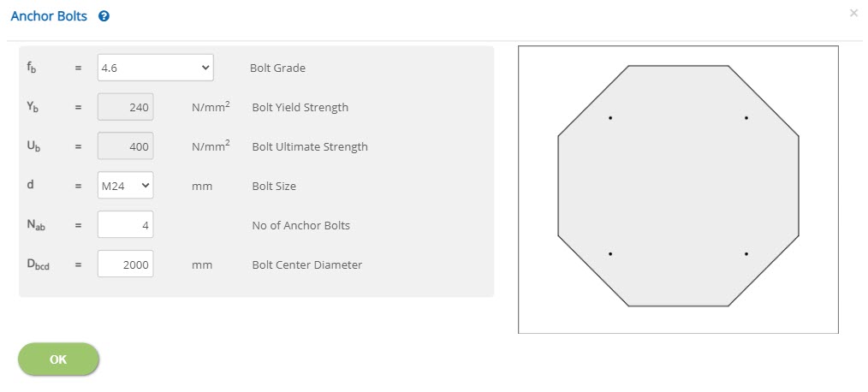
Task: Click the octagonal base plate preview center
Action: (678, 186)
